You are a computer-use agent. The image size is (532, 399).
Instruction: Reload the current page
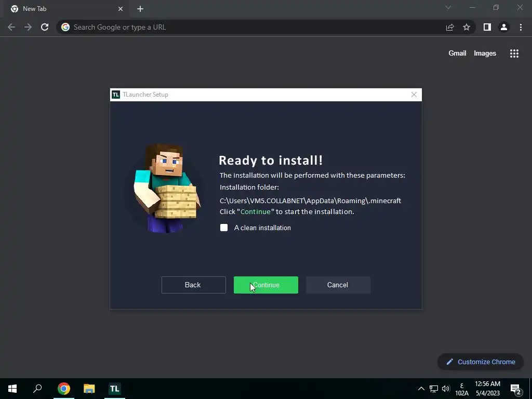click(45, 27)
